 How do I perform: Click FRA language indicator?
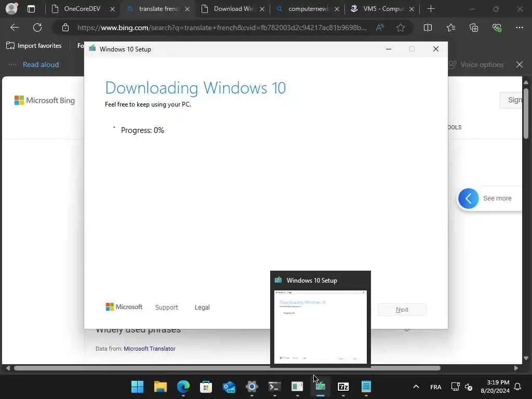tap(436, 387)
